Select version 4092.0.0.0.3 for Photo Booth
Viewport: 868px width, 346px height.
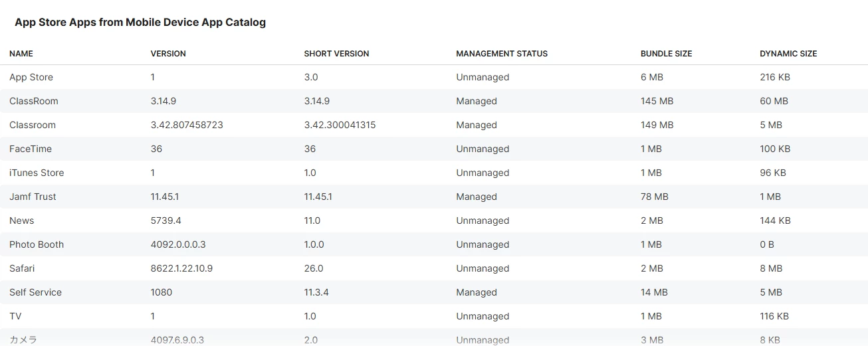click(178, 244)
